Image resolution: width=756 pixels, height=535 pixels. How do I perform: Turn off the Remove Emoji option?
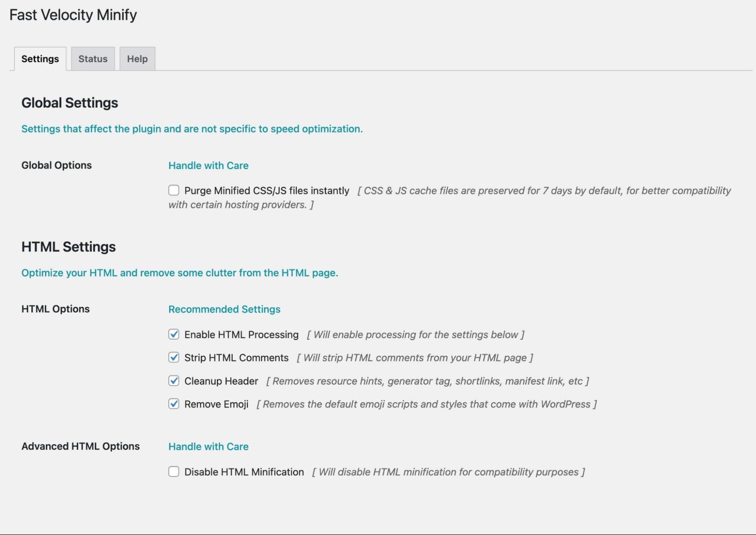click(174, 404)
